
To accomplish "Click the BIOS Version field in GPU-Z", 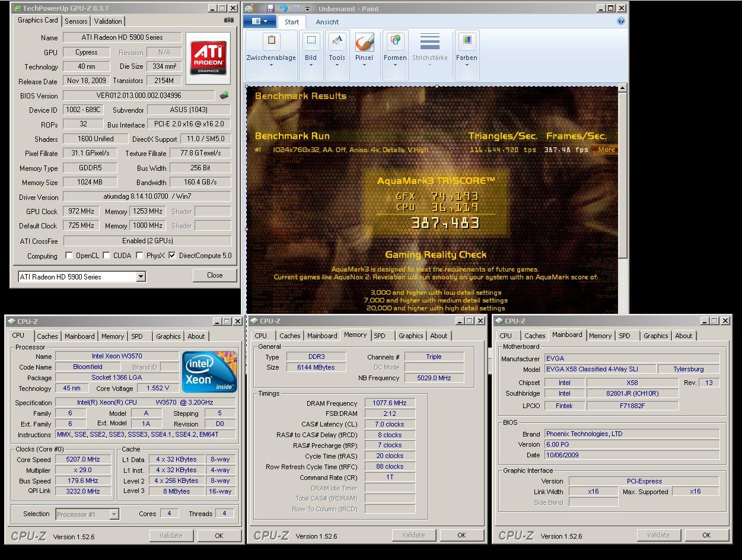I will coord(139,96).
